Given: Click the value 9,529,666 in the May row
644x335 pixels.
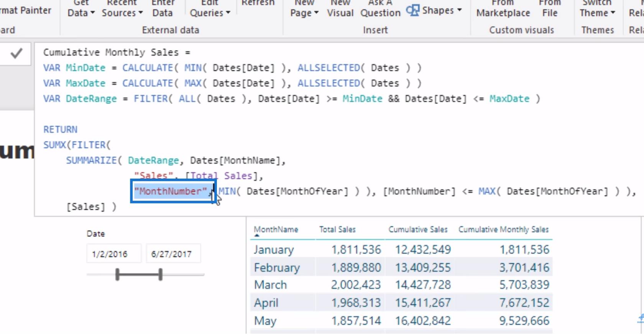Looking at the screenshot, I should click(524, 321).
